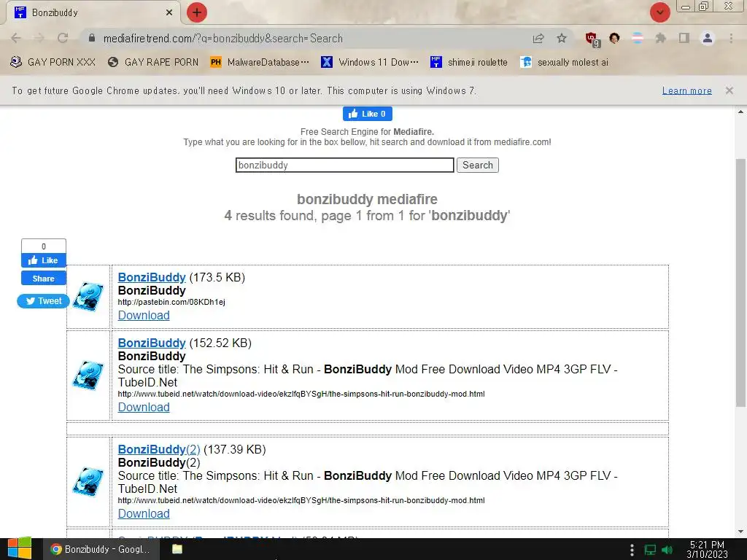The width and height of the screenshot is (747, 560).
Task: Click Download under the BonziBuddy(2) result
Action: click(144, 513)
